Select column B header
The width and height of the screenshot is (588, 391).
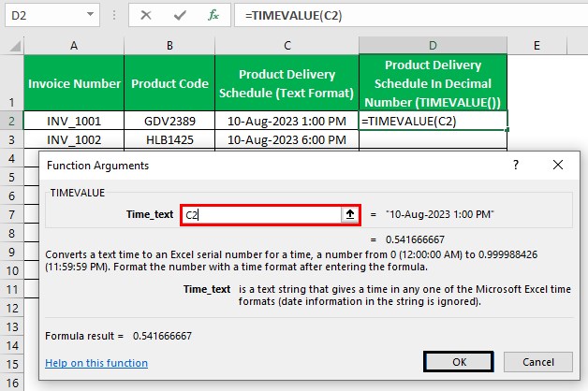coord(169,46)
